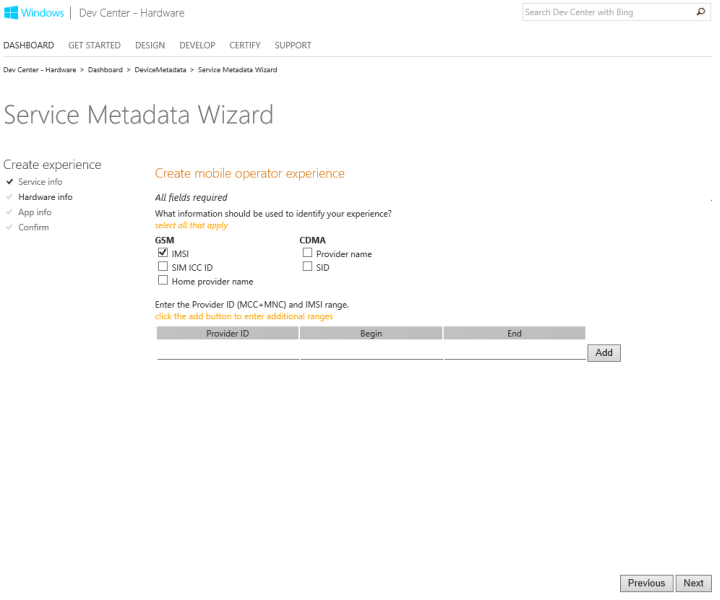Navigate to SUPPORT section
720x600 pixels.
(293, 45)
